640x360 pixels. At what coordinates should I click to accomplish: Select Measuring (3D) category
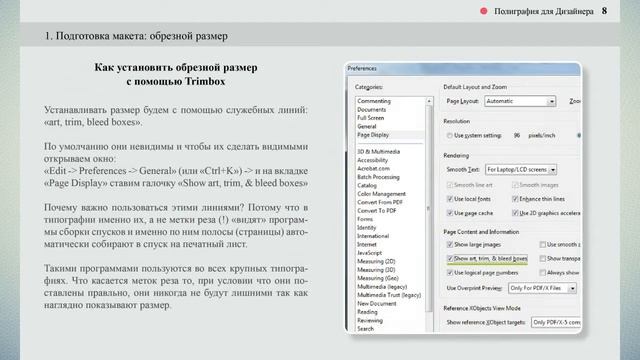(x=376, y=269)
